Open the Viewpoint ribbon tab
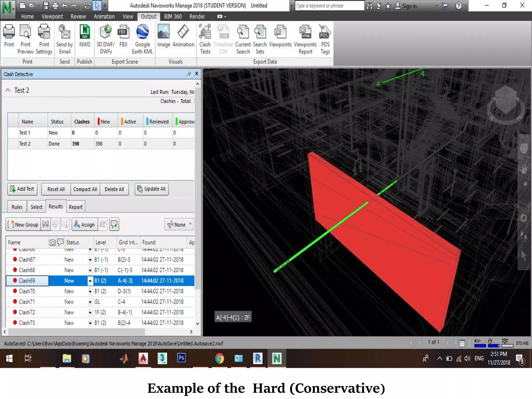 [x=52, y=17]
